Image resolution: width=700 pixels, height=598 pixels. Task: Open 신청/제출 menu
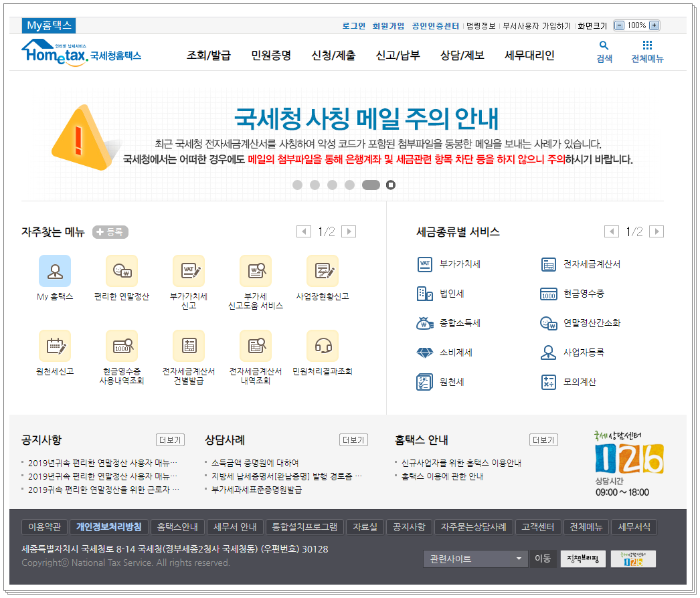pyautogui.click(x=333, y=56)
